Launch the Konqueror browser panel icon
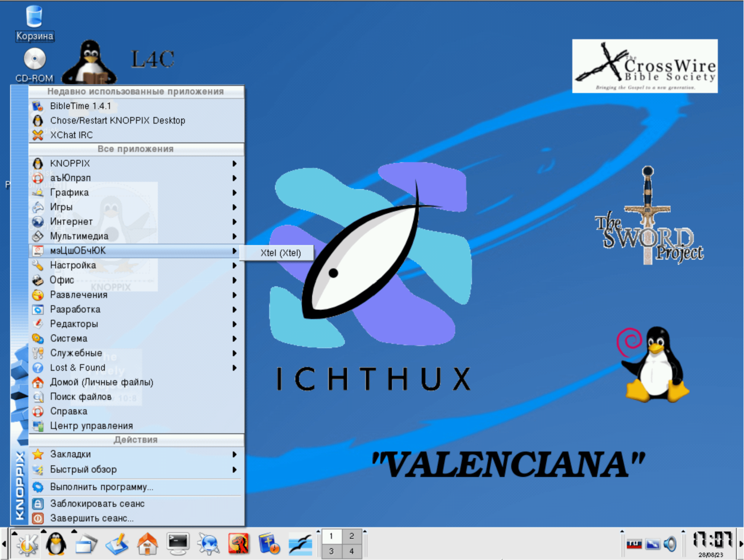The width and height of the screenshot is (744, 560). coord(208,544)
